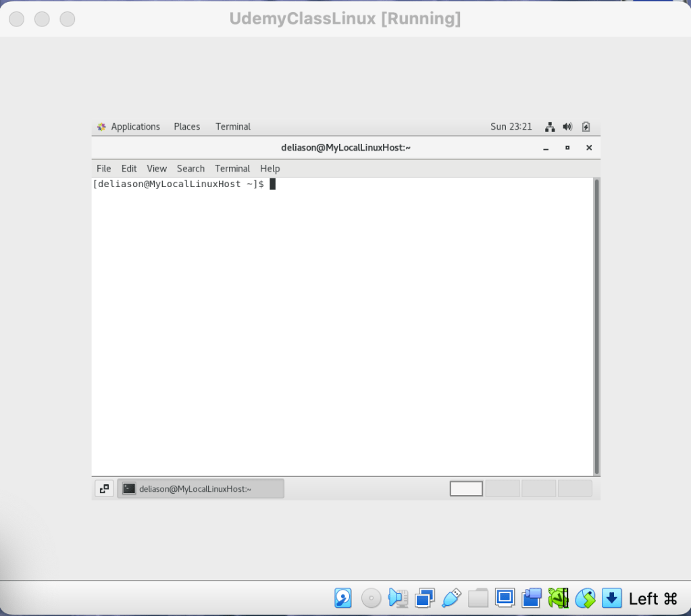Click the optical disc drive status icon
The image size is (691, 616).
click(371, 598)
